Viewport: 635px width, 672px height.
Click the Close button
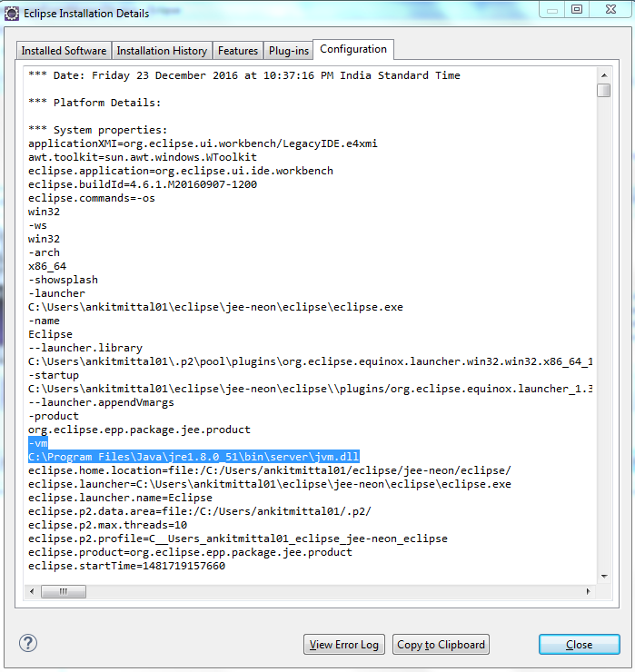click(580, 644)
